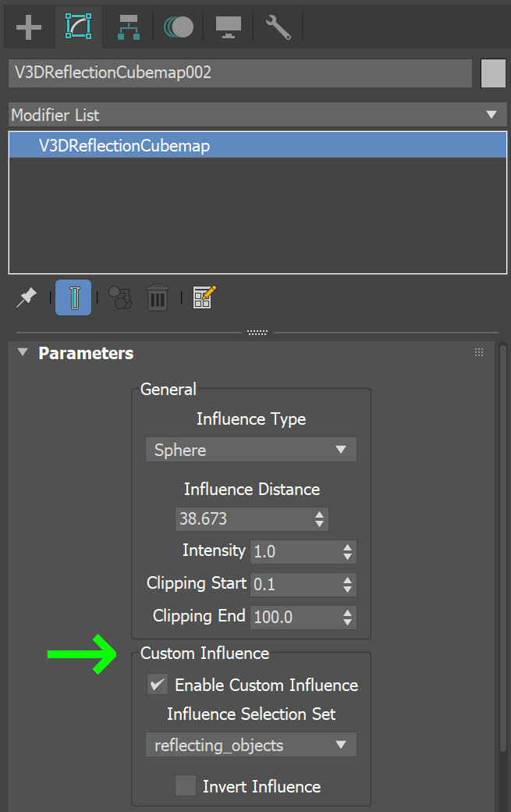Open the Motion panel tab
This screenshot has width=511, height=812.
coord(179,27)
